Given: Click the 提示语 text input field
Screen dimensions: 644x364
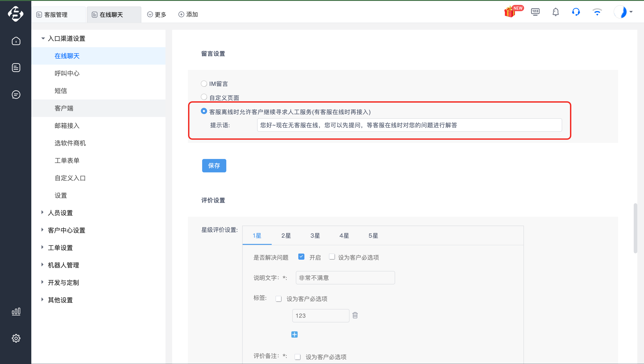Looking at the screenshot, I should pyautogui.click(x=409, y=125).
